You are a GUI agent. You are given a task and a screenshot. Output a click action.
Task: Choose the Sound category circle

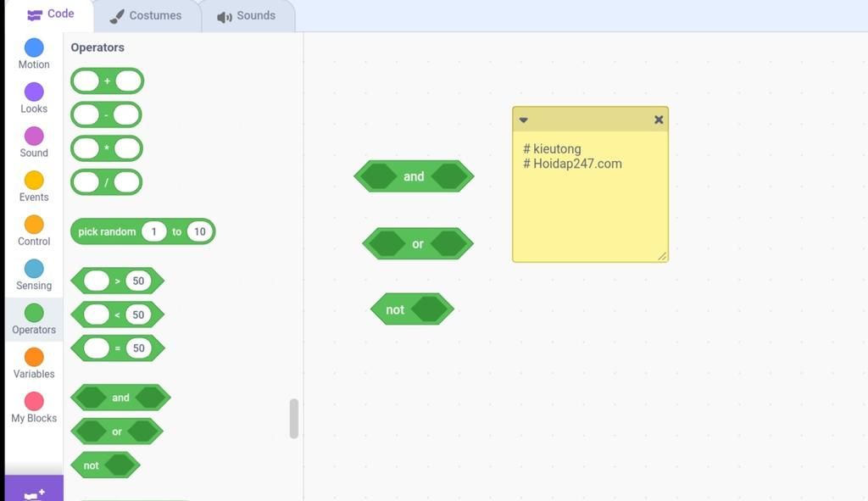pos(34,136)
